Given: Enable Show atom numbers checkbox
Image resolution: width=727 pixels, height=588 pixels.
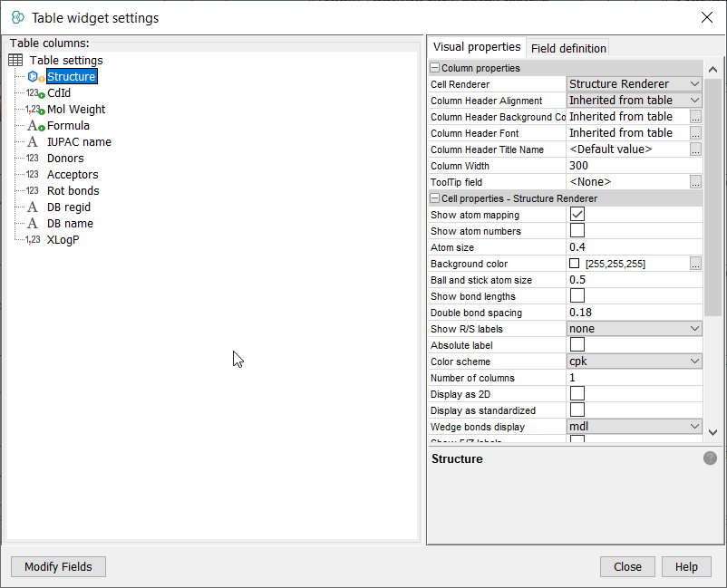Looking at the screenshot, I should (x=577, y=231).
